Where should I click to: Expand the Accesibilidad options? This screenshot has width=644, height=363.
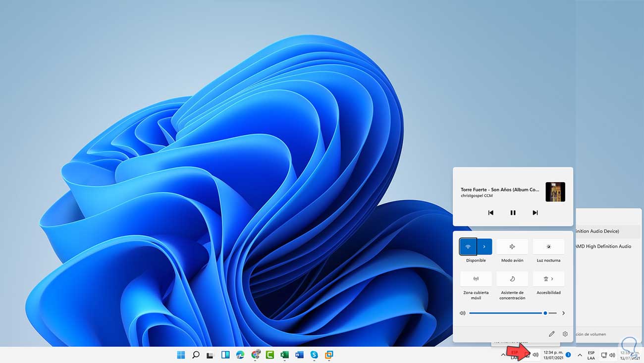548,279
